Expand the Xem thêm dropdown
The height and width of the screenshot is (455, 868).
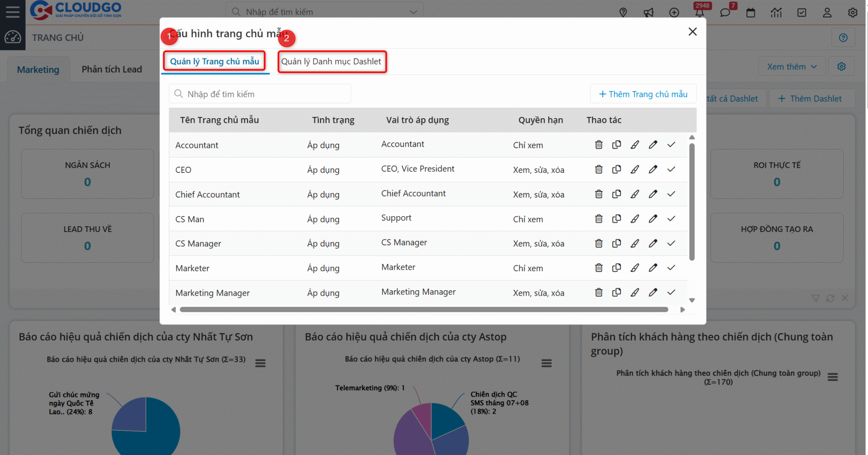coord(792,67)
